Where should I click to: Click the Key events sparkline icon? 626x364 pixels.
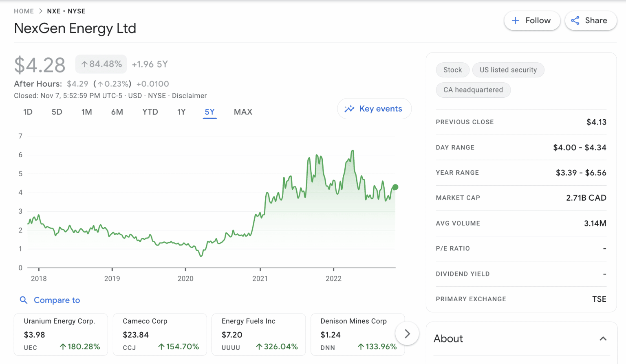pos(349,109)
